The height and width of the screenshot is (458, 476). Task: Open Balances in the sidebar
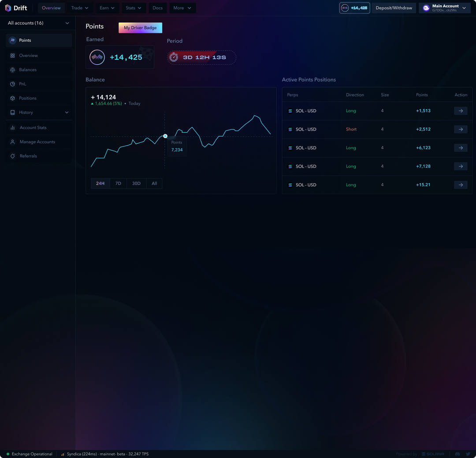39,70
